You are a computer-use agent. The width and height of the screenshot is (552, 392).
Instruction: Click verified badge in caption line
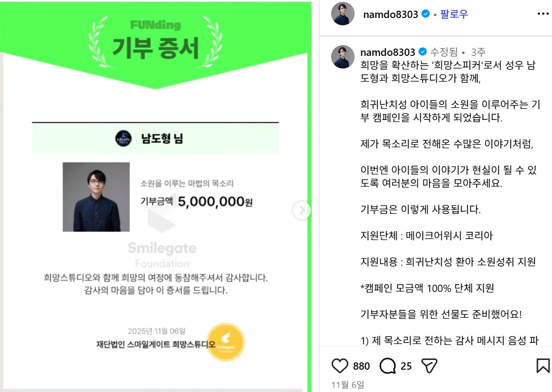point(423,51)
